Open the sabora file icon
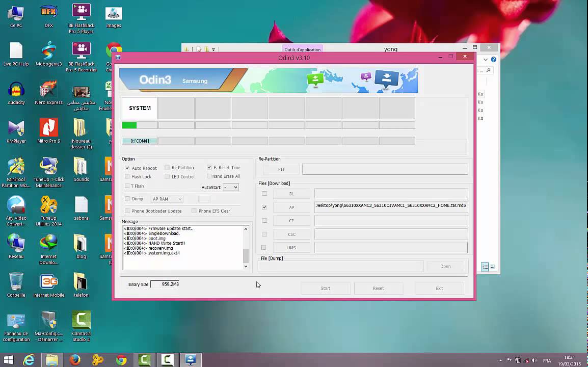 coord(82,208)
